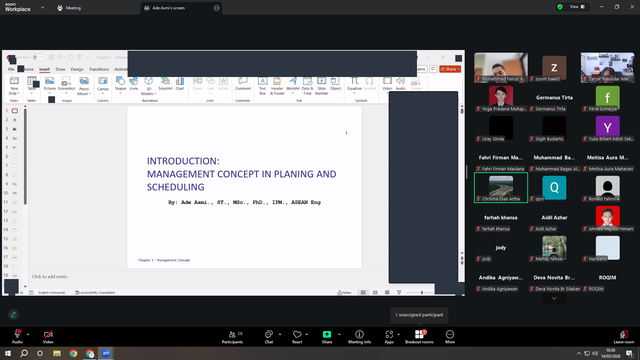The height and width of the screenshot is (360, 640).
Task: Open the Zoom Workplace dropdown arrow
Action: point(42,7)
